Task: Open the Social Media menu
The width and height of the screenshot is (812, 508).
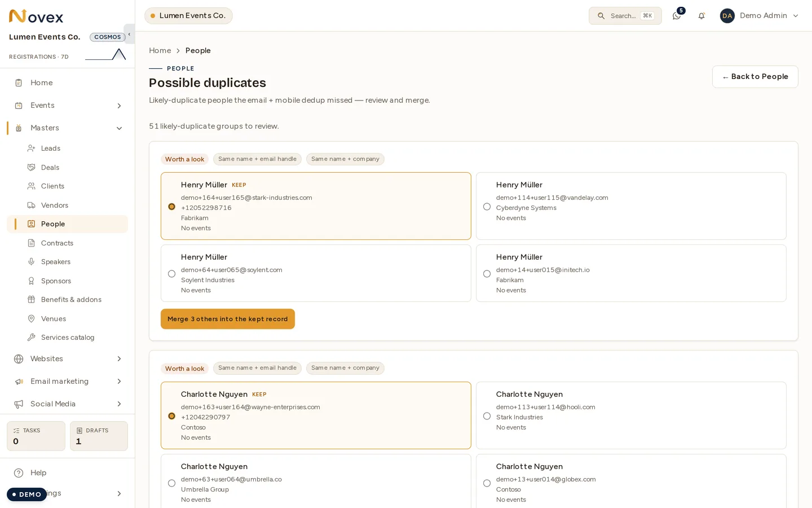Action: [x=68, y=404]
